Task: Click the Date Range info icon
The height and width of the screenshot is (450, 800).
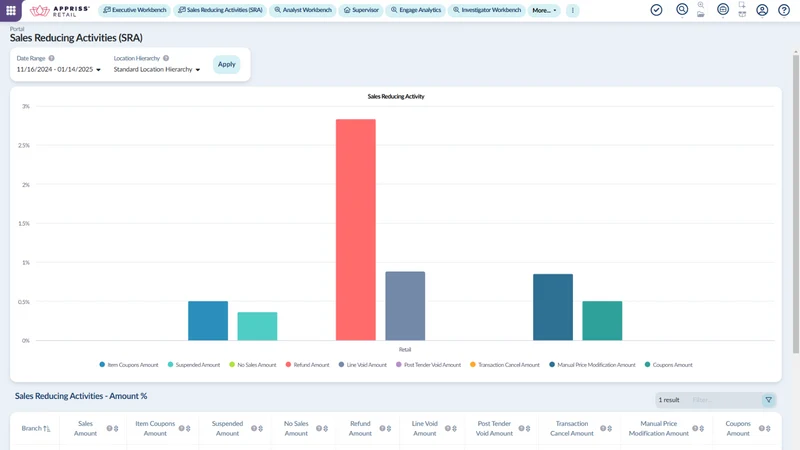Action: 52,58
